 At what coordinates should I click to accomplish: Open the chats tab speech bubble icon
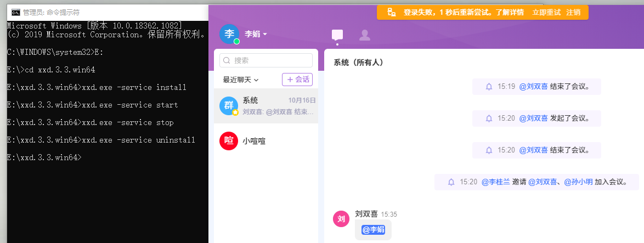[x=337, y=35]
